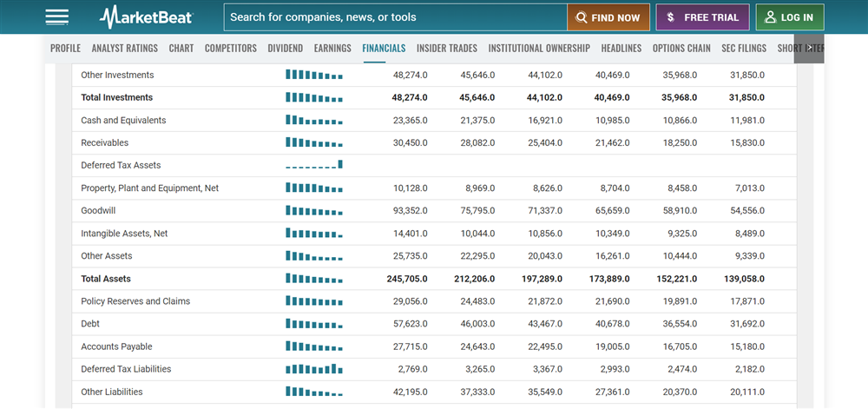Click the Deferred Tax Assets sparkline
The width and height of the screenshot is (868, 409).
(314, 165)
